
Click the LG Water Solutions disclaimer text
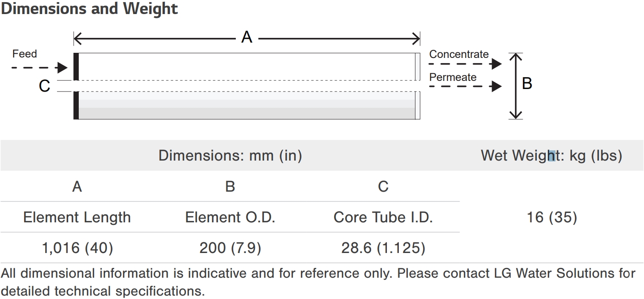pos(318,282)
